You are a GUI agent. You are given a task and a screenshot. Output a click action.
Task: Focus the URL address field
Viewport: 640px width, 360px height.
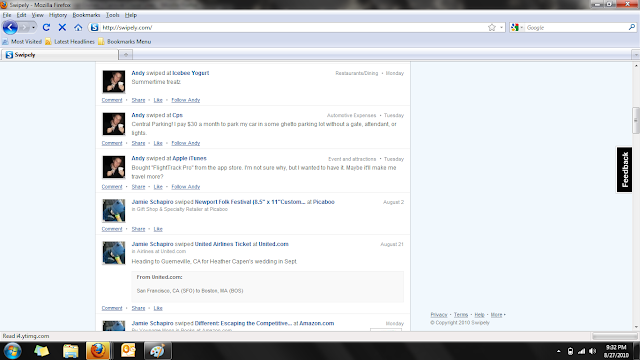pyautogui.click(x=293, y=27)
